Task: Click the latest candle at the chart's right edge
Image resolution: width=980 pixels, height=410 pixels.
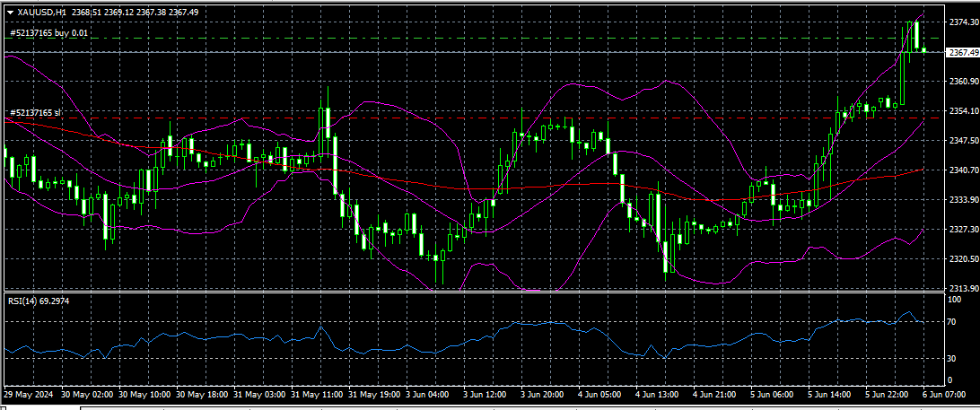Action: (924, 51)
